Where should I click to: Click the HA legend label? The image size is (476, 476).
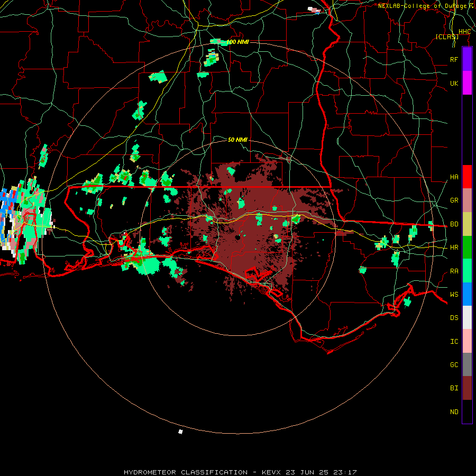[454, 177]
